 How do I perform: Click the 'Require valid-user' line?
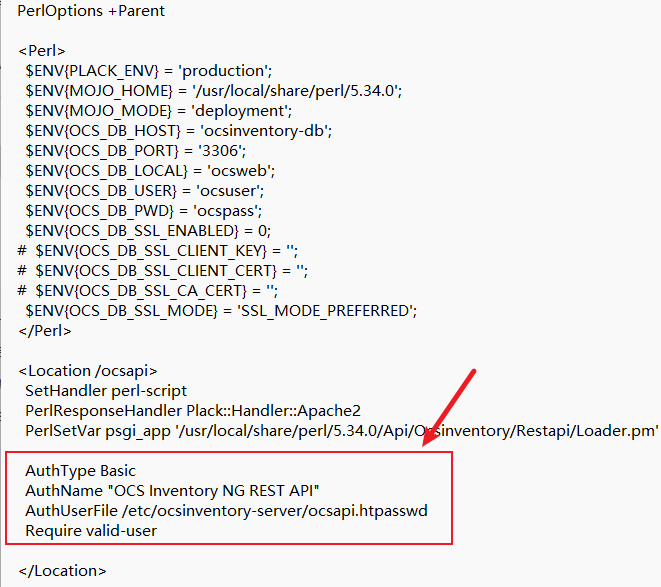click(91, 531)
